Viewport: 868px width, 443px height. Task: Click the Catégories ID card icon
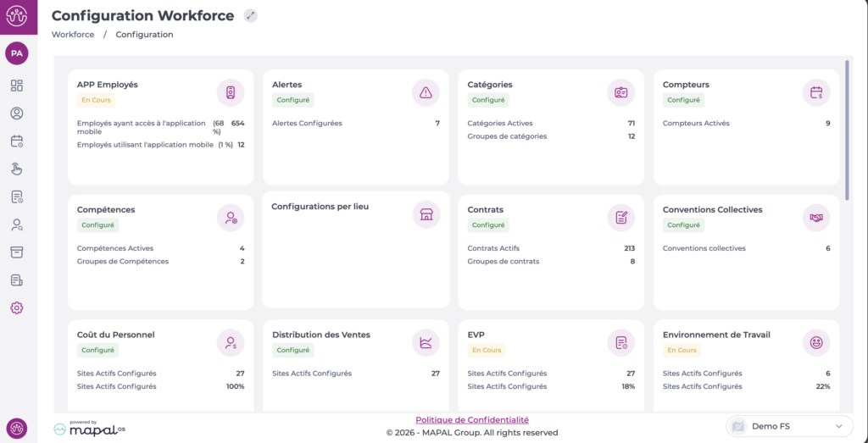(621, 93)
